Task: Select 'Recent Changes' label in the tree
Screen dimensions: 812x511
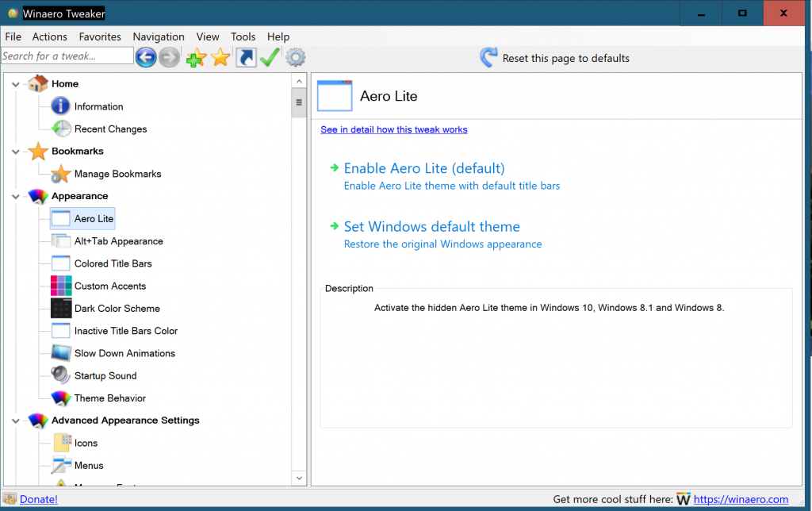Action: coord(110,129)
